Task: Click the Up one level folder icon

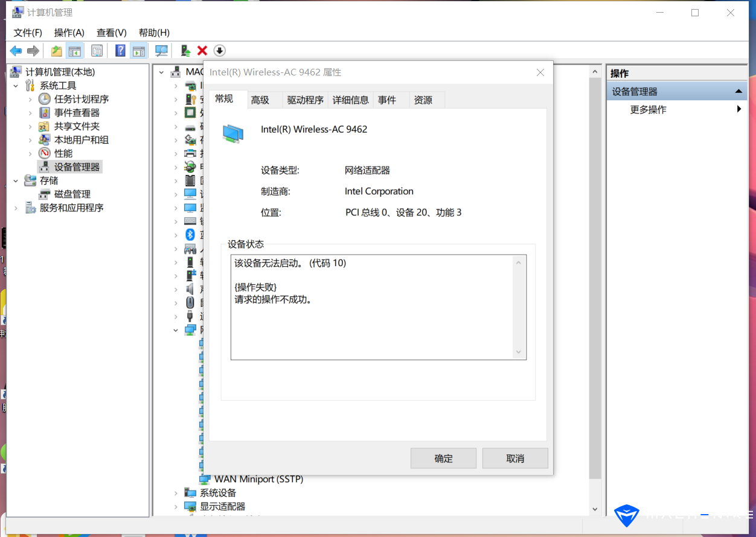Action: 56,51
